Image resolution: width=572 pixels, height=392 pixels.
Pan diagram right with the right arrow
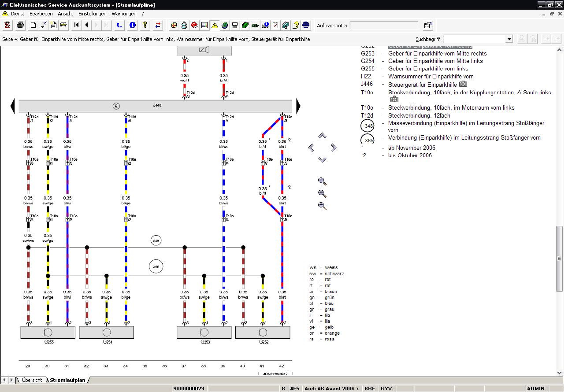point(334,148)
